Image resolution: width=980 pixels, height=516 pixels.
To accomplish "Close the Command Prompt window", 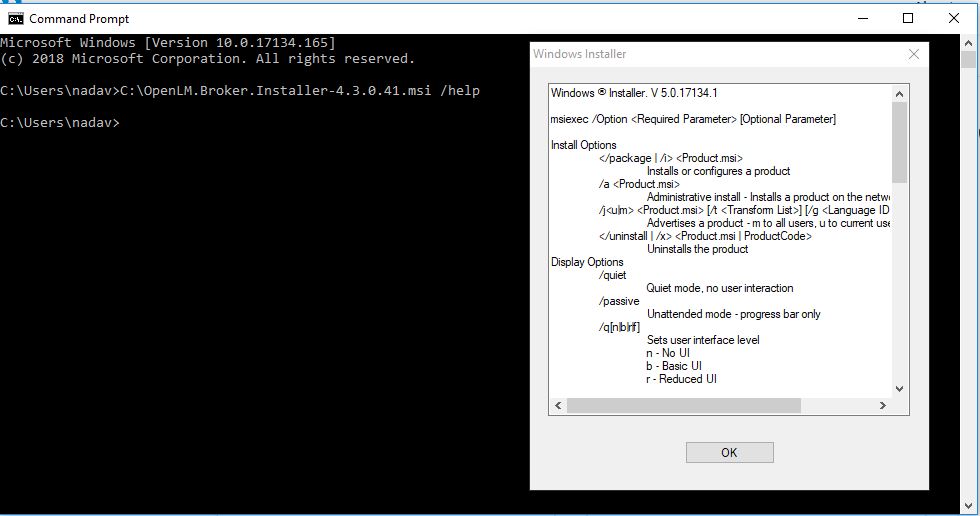I will pos(954,18).
